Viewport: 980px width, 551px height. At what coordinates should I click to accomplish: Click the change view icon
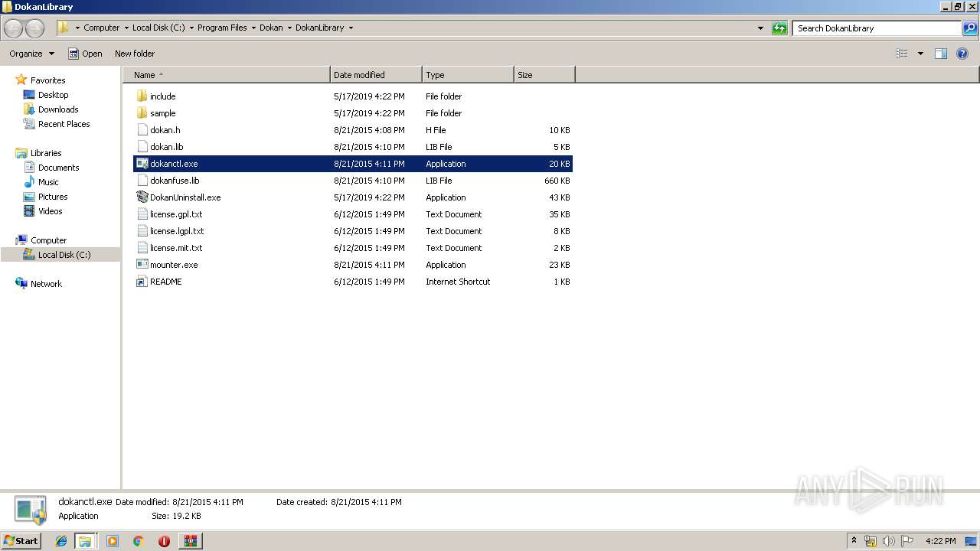click(902, 54)
